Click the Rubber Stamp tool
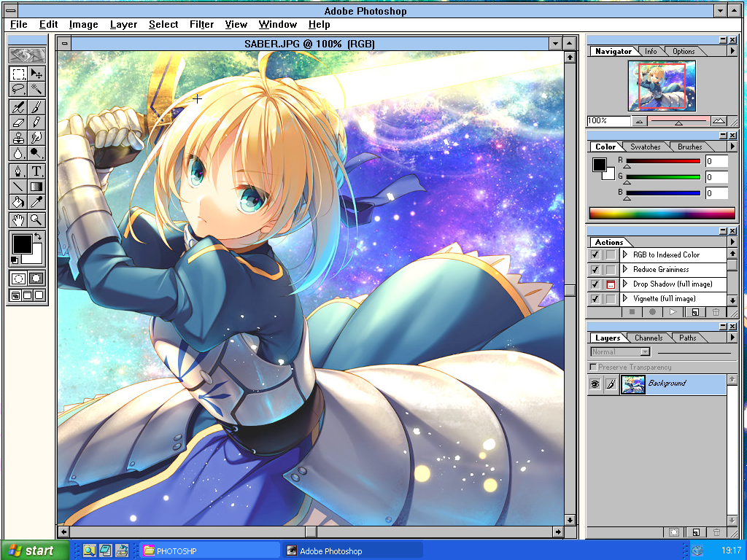747x560 pixels. (x=18, y=138)
